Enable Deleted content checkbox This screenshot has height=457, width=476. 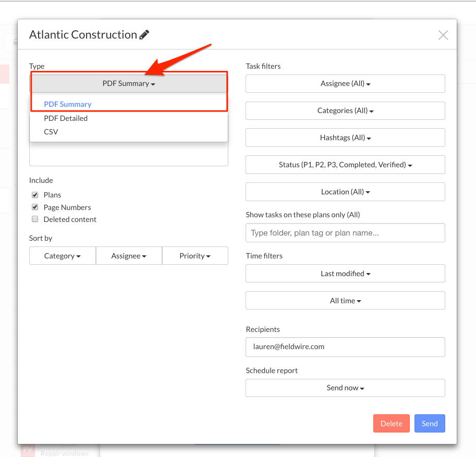coord(35,219)
